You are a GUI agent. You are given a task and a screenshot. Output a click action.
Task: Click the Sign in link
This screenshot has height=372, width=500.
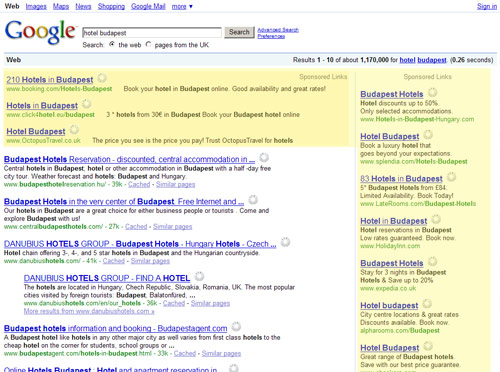(487, 6)
